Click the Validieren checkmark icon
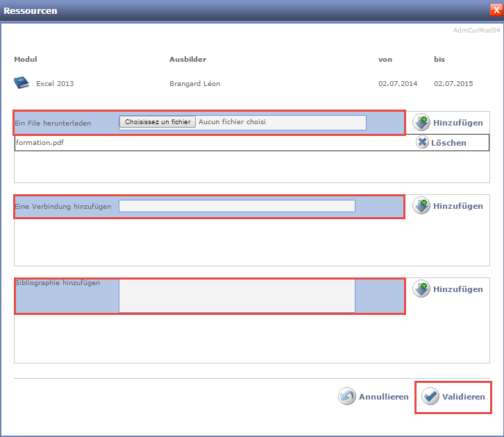This screenshot has height=437, width=504. (x=430, y=397)
